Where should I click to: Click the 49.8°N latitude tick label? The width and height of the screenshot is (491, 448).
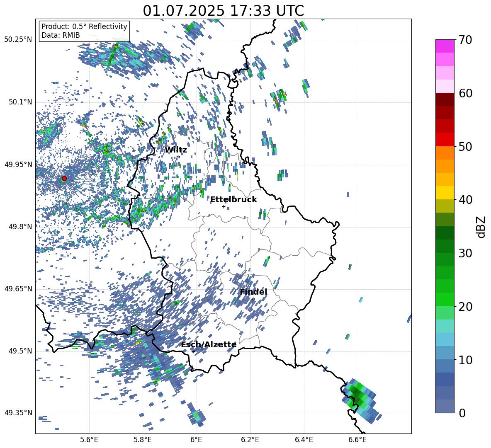(20, 227)
